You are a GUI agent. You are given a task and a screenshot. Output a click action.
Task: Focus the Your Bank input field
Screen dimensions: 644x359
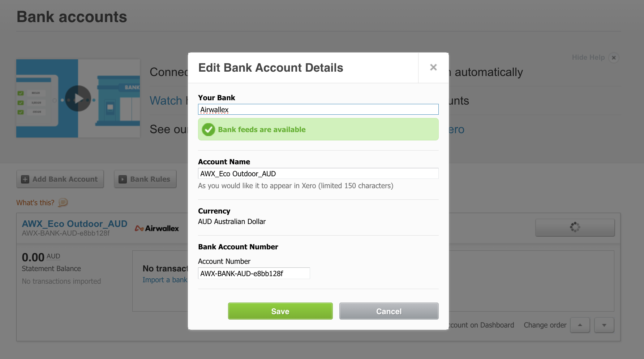pos(318,109)
